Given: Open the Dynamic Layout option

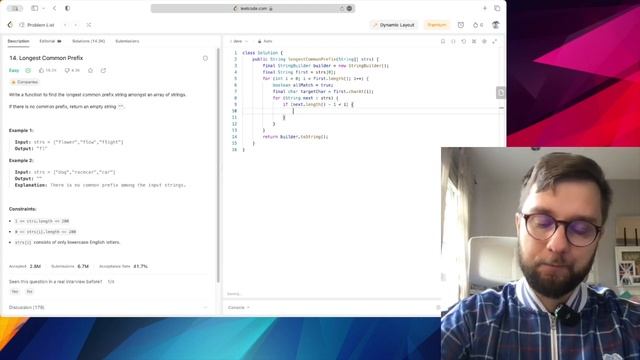Looking at the screenshot, I should [x=393, y=25].
